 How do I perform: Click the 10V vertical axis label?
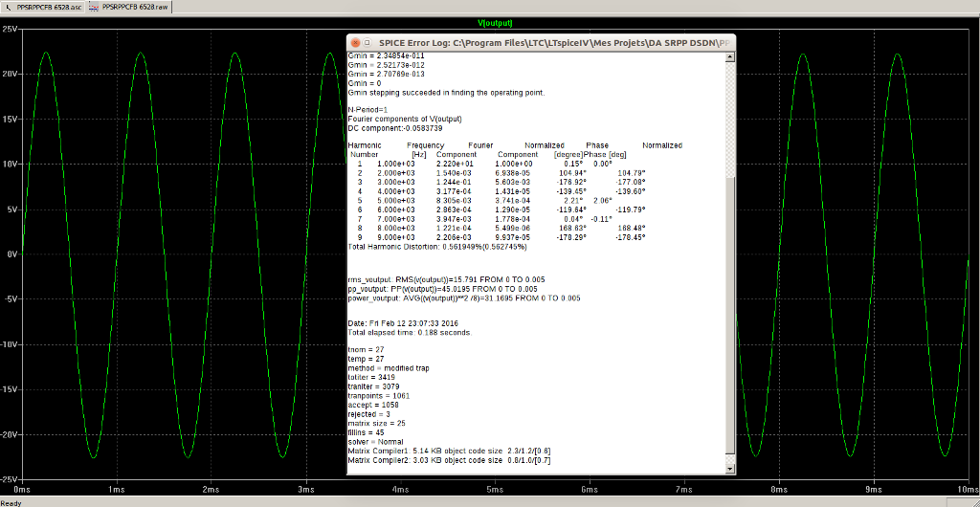pyautogui.click(x=9, y=165)
